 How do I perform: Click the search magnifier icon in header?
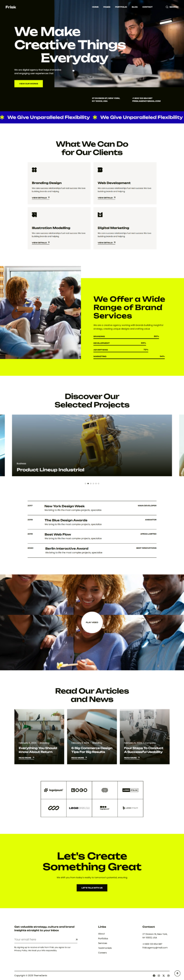click(167, 7)
